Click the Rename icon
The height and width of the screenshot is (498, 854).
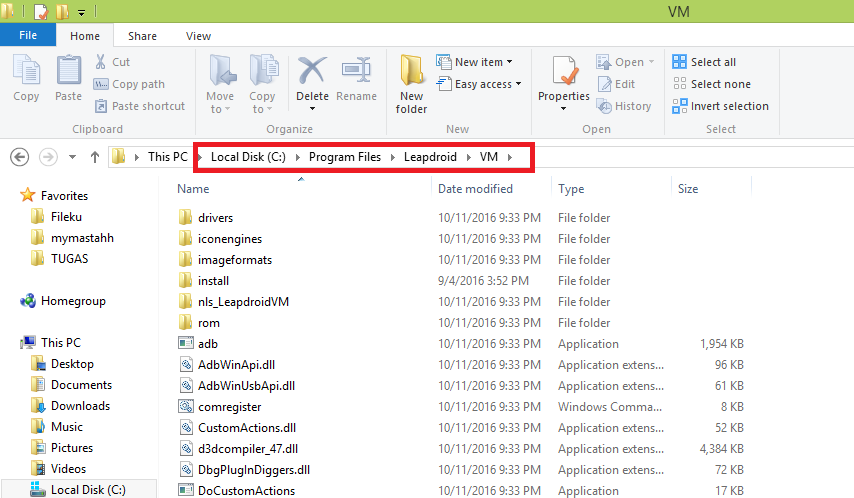pyautogui.click(x=356, y=70)
